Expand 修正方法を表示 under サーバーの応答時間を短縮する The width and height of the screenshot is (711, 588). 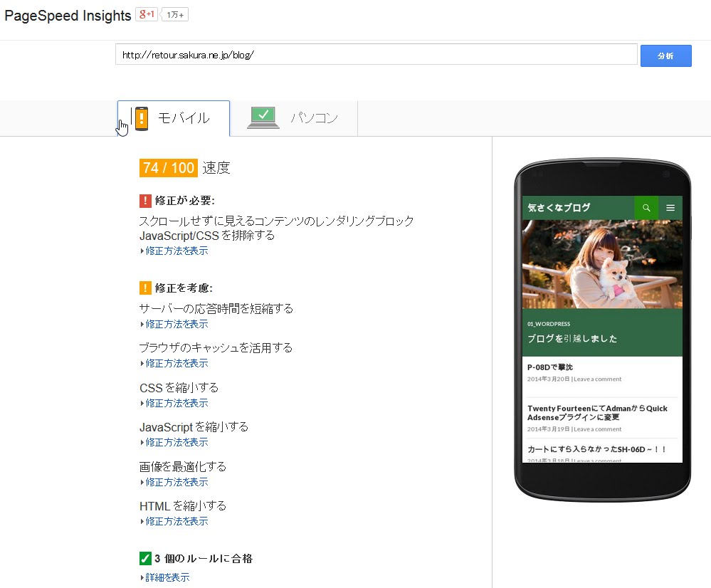(x=177, y=325)
